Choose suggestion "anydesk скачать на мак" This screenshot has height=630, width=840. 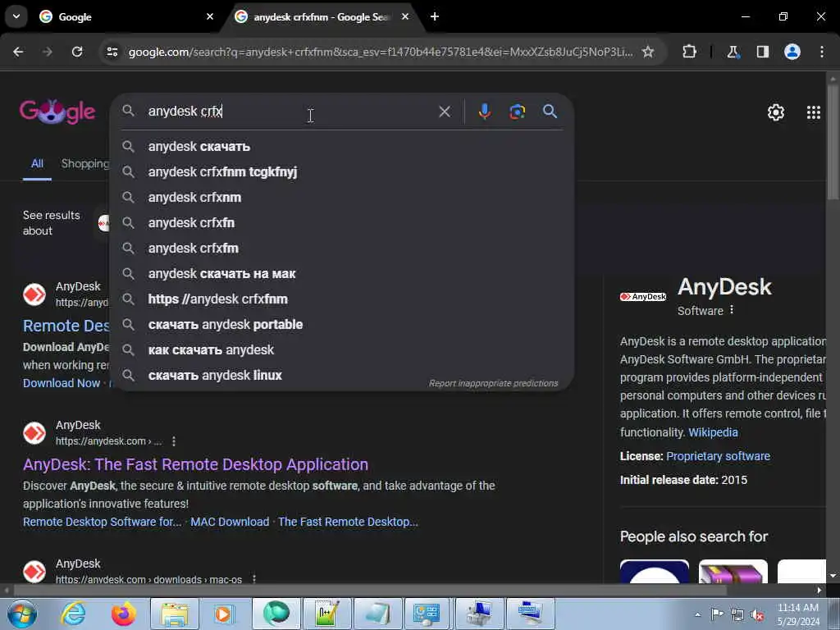point(342,274)
